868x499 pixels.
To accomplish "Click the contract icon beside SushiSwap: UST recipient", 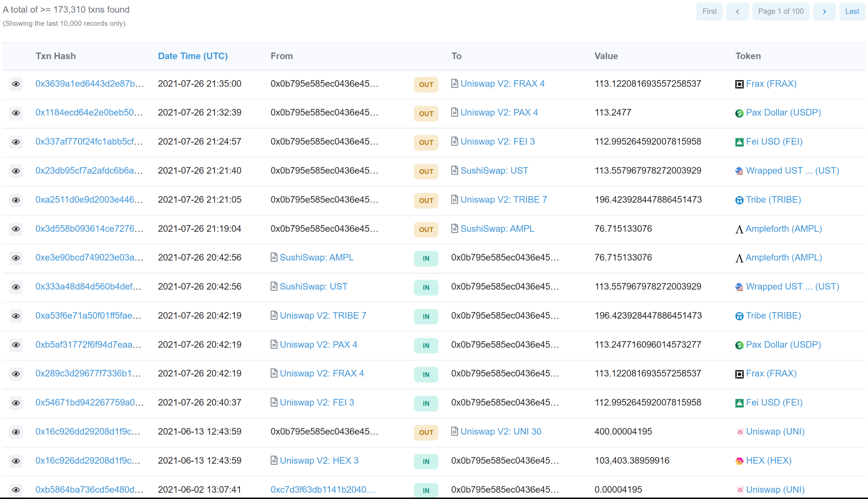I will click(454, 170).
